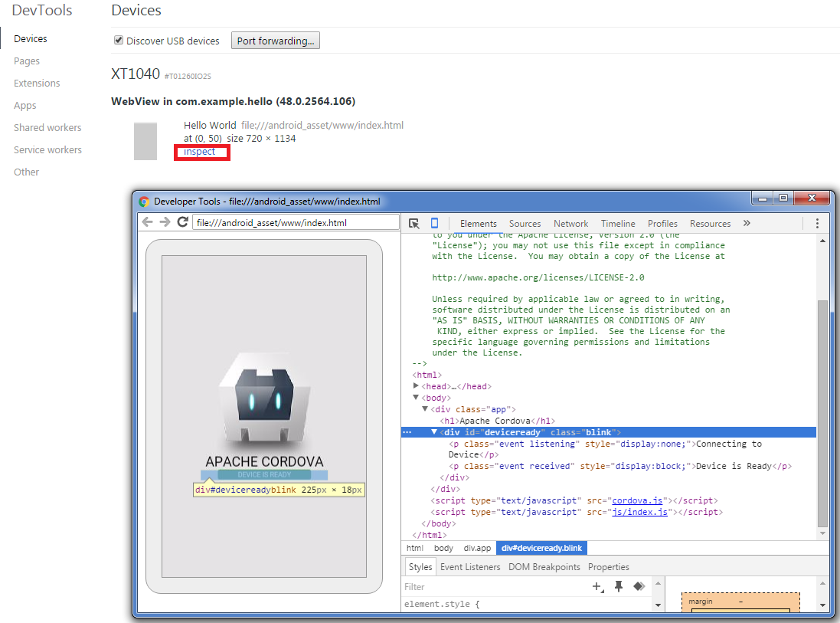The height and width of the screenshot is (623, 840).
Task: Open the Elements tab
Action: pyautogui.click(x=478, y=224)
